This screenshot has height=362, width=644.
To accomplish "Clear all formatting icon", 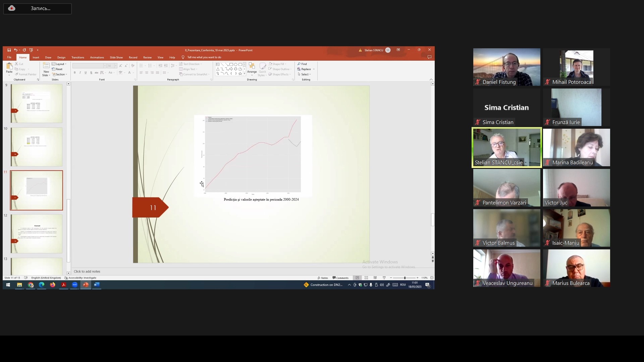I will [x=133, y=66].
